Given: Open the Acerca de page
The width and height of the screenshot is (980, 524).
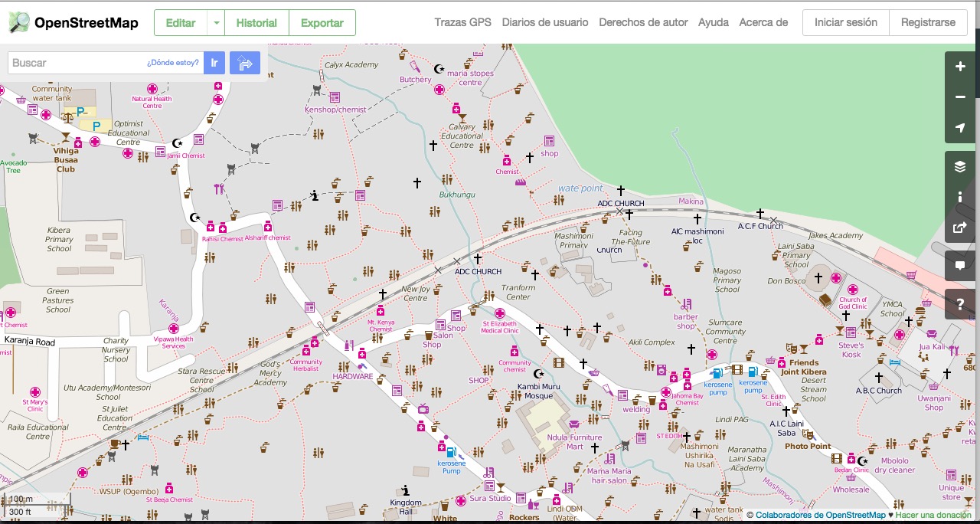Looking at the screenshot, I should [x=763, y=22].
